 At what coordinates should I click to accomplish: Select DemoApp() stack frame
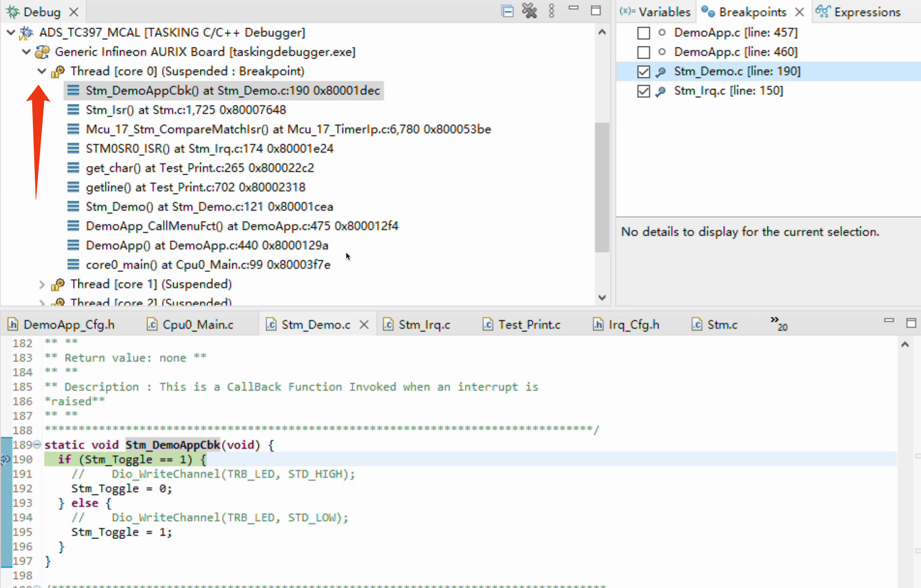coord(207,245)
